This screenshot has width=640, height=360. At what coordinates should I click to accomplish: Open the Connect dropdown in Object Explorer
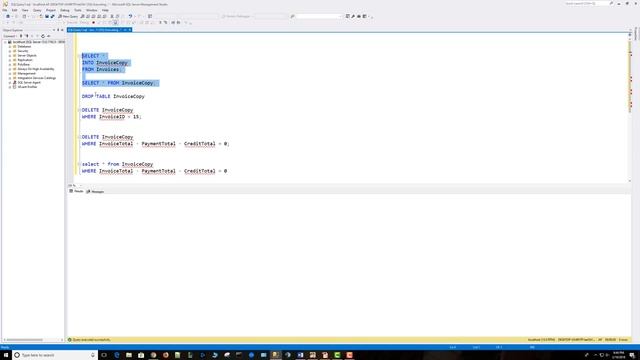tap(10, 36)
